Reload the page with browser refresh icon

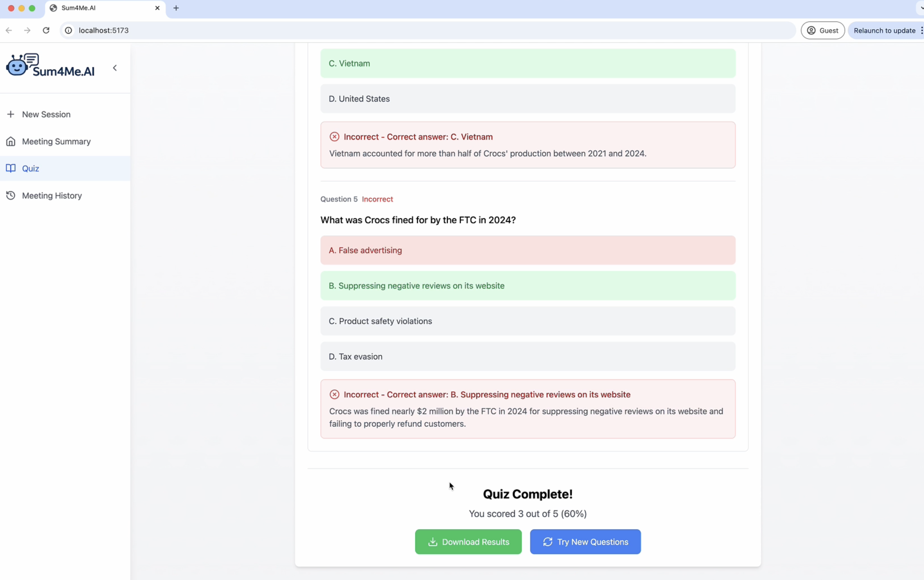coord(46,30)
